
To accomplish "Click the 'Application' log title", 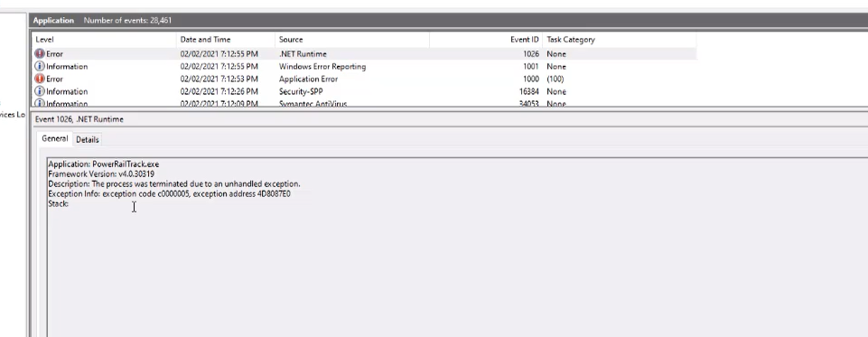I will (x=53, y=21).
